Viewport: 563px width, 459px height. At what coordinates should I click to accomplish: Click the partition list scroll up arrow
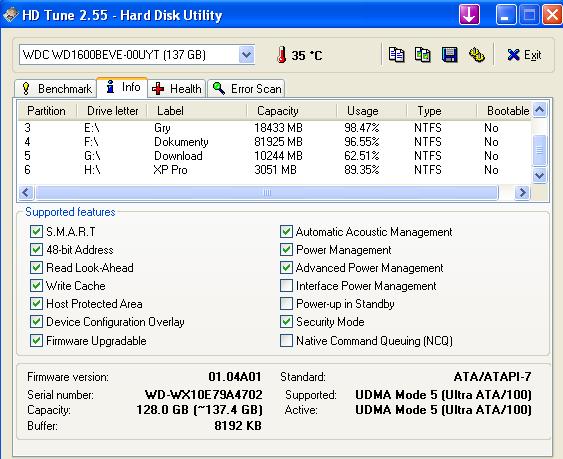(x=540, y=110)
